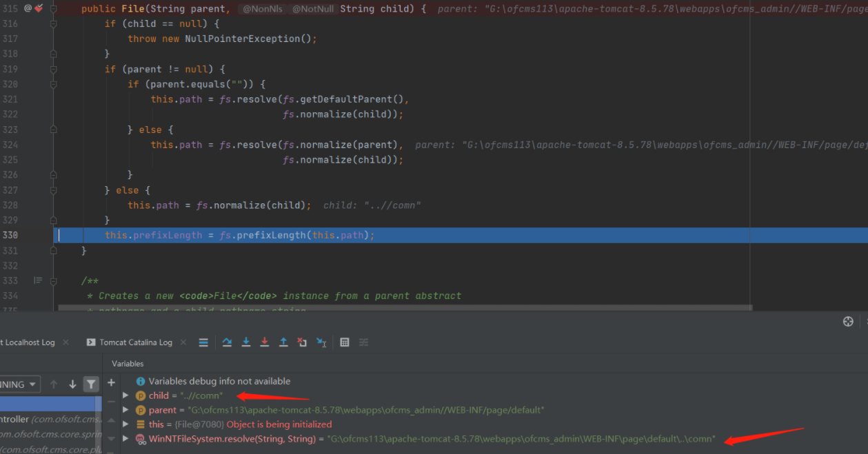Click line number 330 in gutter
The width and height of the screenshot is (868, 454).
10,235
